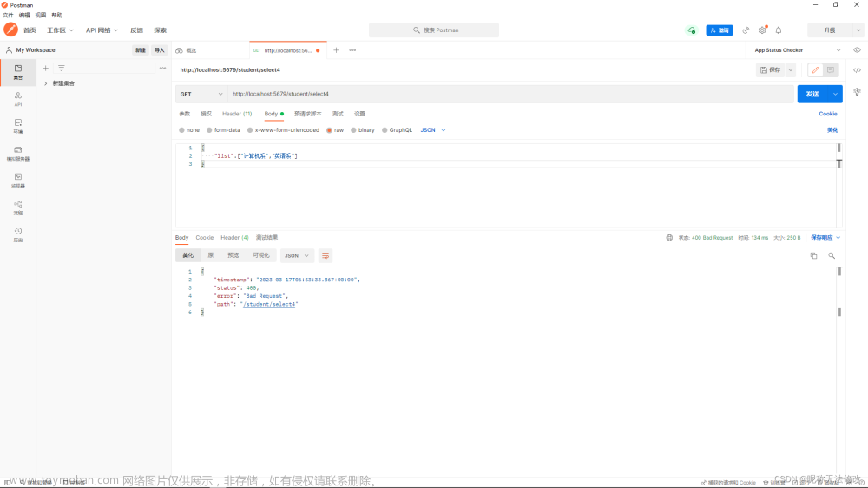Click the environment quick look eye icon
The height and width of the screenshot is (488, 868).
(857, 50)
